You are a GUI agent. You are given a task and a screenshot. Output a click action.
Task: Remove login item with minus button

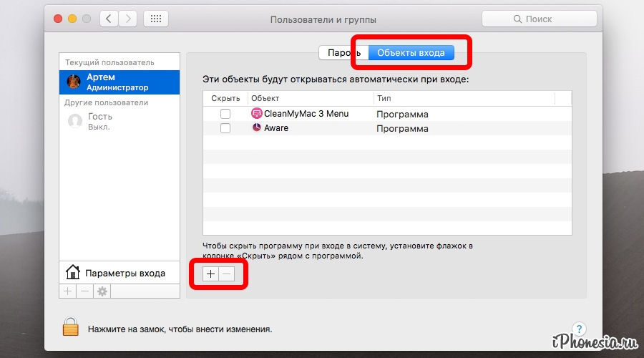227,274
